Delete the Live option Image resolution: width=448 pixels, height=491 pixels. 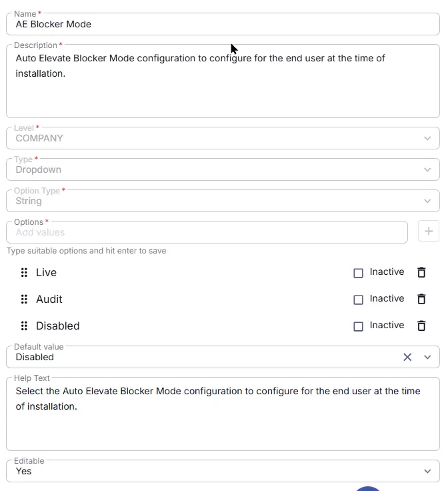(421, 272)
